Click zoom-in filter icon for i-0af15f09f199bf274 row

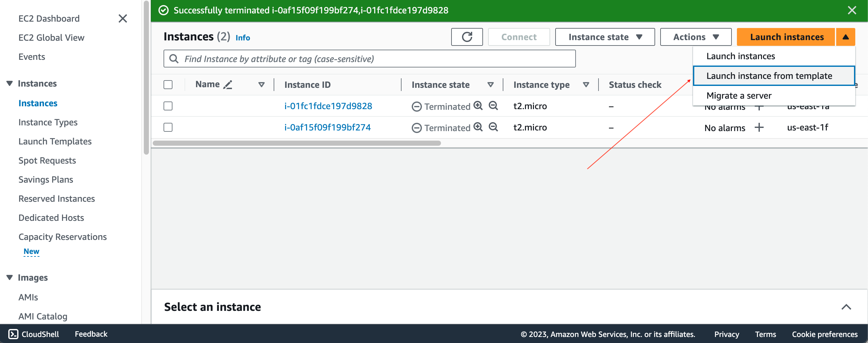coord(478,127)
